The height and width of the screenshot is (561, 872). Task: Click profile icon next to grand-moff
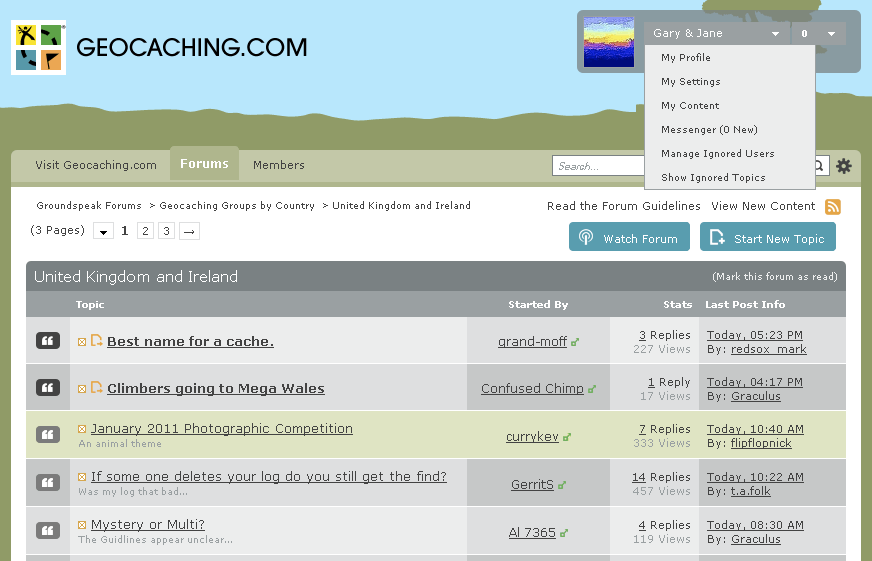[x=575, y=342]
